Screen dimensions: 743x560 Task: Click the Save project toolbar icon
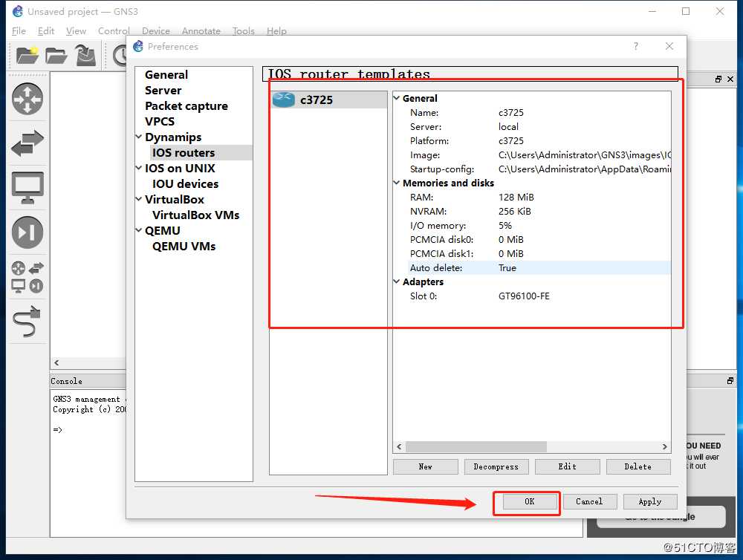tap(85, 56)
